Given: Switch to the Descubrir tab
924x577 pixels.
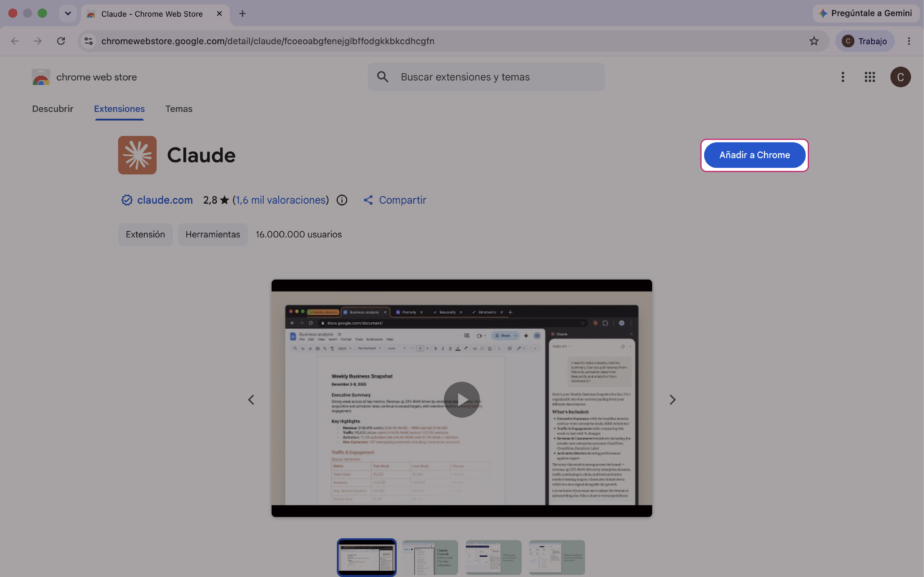Looking at the screenshot, I should click(x=53, y=109).
